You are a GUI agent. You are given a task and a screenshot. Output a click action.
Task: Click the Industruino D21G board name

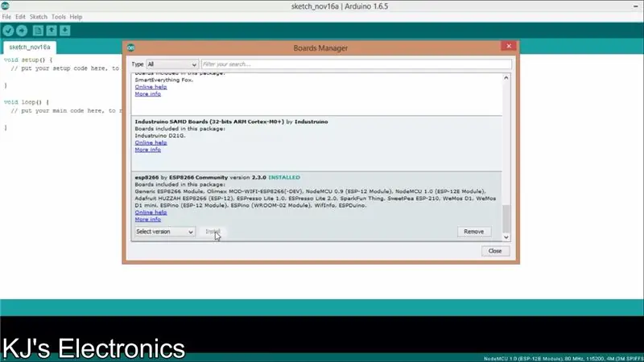[x=159, y=136]
